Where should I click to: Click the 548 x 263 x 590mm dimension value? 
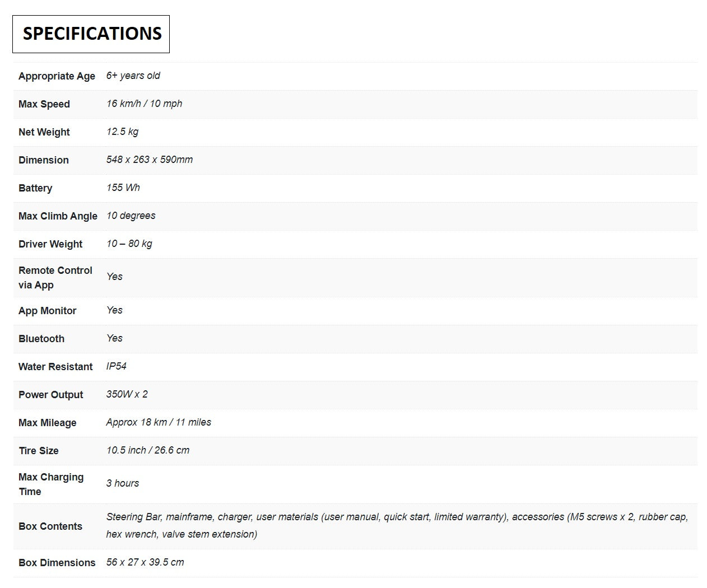150,160
